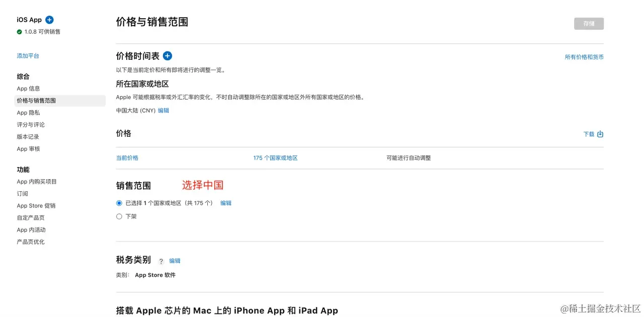Open 所有价格和货币 link
Viewport: 644px width, 317px height.
(584, 57)
